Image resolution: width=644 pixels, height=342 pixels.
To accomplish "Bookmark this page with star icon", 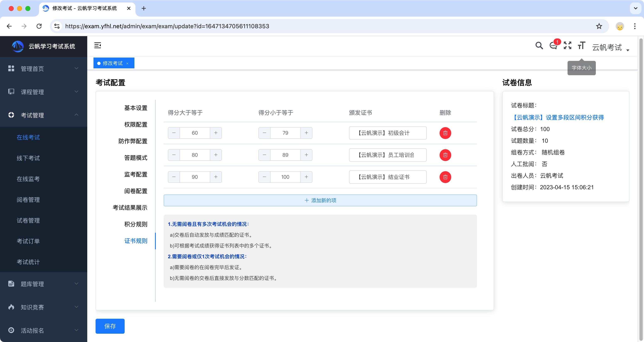I will 599,26.
